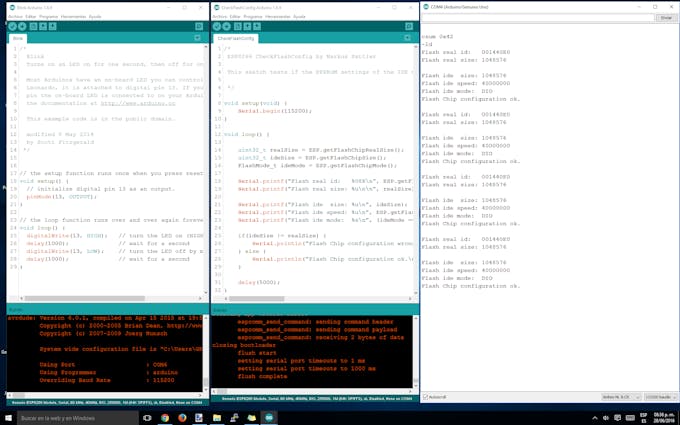Show hidden system tray icons chevron

tap(595, 418)
